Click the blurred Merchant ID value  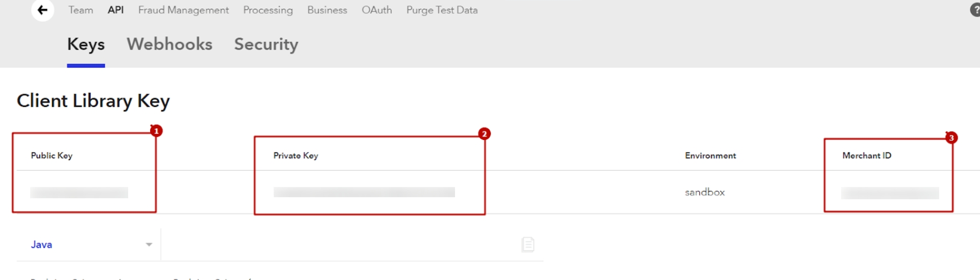click(x=890, y=193)
